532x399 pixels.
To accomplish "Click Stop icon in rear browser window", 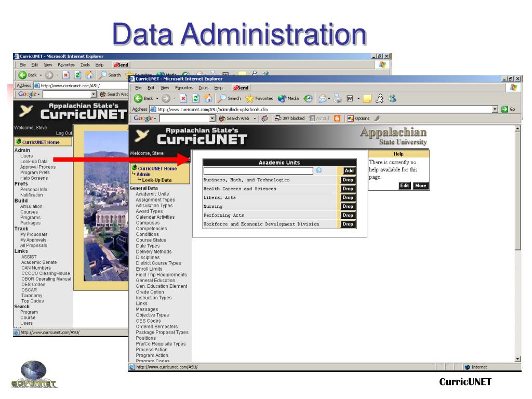I will tap(66, 75).
